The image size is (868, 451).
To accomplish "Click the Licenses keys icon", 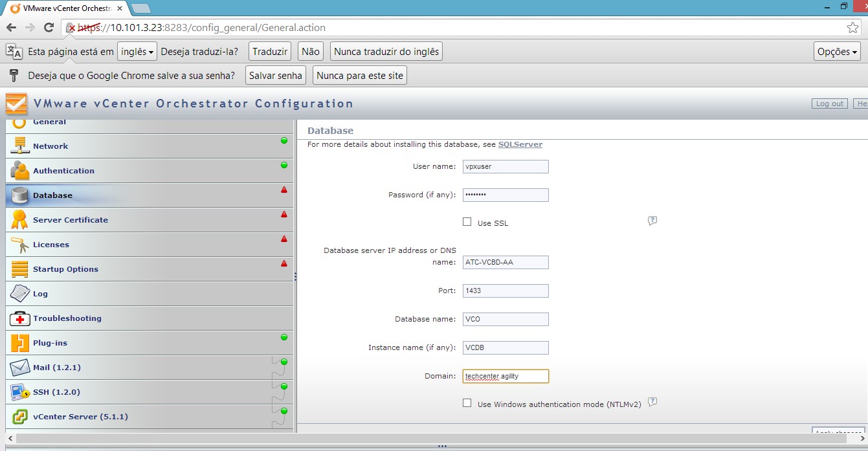I will coord(20,245).
